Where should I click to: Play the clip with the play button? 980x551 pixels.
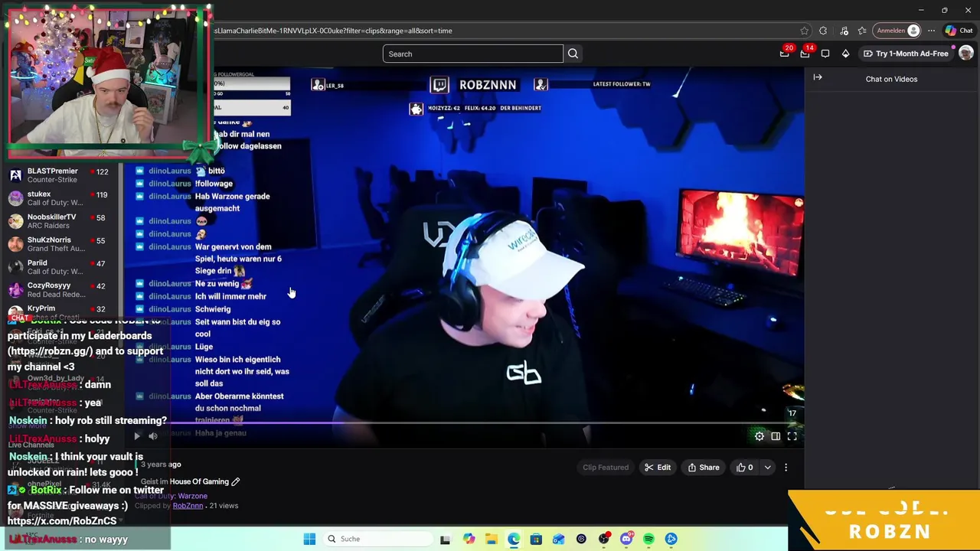[x=136, y=436]
